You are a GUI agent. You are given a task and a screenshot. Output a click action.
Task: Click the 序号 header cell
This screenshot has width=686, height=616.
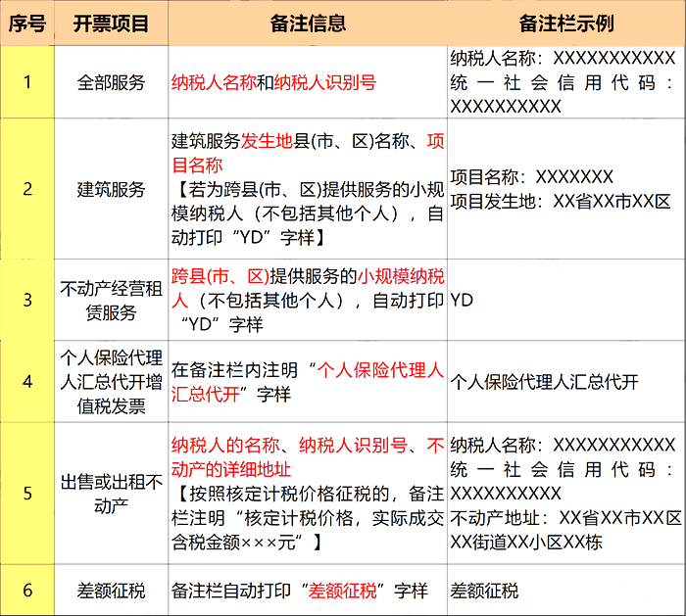tap(27, 24)
